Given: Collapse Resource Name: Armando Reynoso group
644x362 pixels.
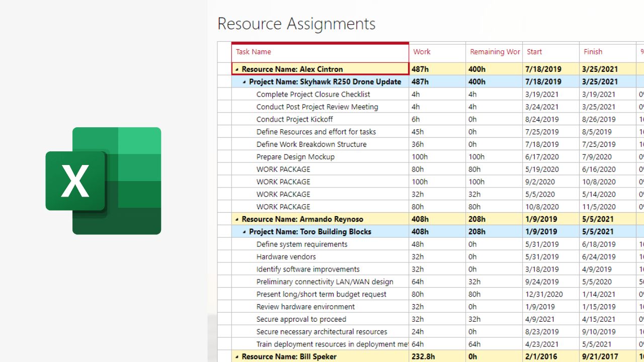Looking at the screenshot, I should pyautogui.click(x=237, y=219).
